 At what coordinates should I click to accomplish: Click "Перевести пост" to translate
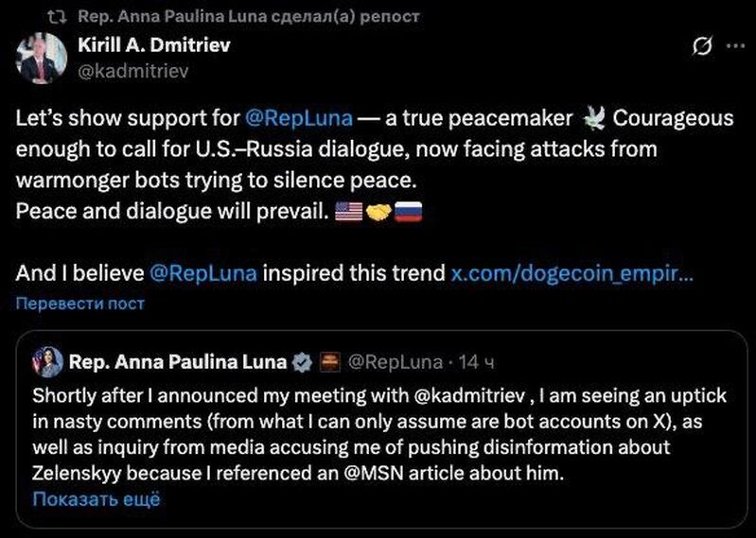pos(80,304)
